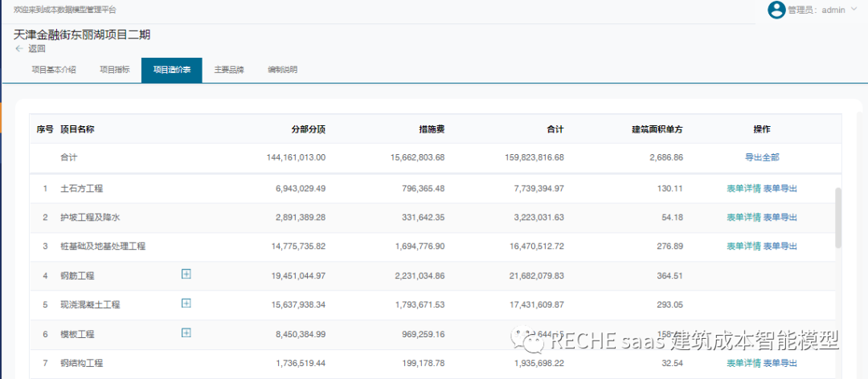The image size is (868, 379).
Task: Click 导出全部 to export all
Action: point(762,158)
